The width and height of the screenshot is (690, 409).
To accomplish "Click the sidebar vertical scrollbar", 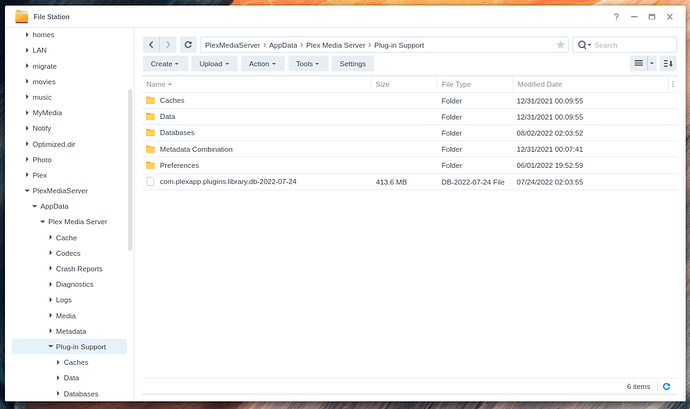I will coord(130,170).
